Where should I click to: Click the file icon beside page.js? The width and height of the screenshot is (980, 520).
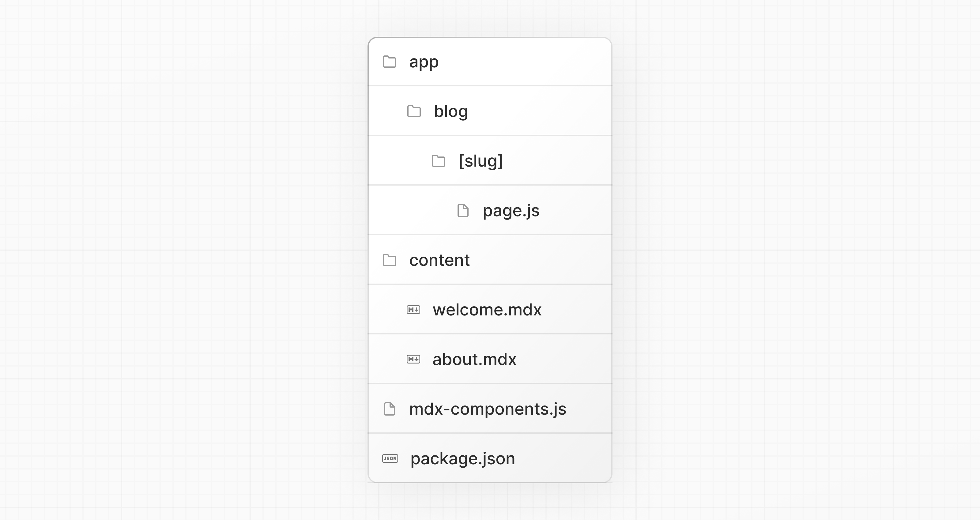[x=463, y=210]
